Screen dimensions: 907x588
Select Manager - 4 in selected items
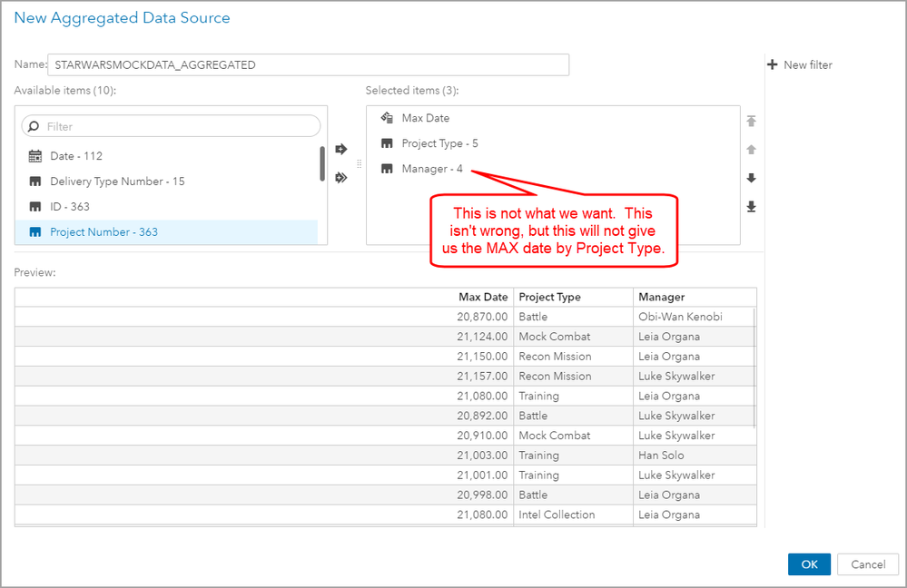click(432, 169)
